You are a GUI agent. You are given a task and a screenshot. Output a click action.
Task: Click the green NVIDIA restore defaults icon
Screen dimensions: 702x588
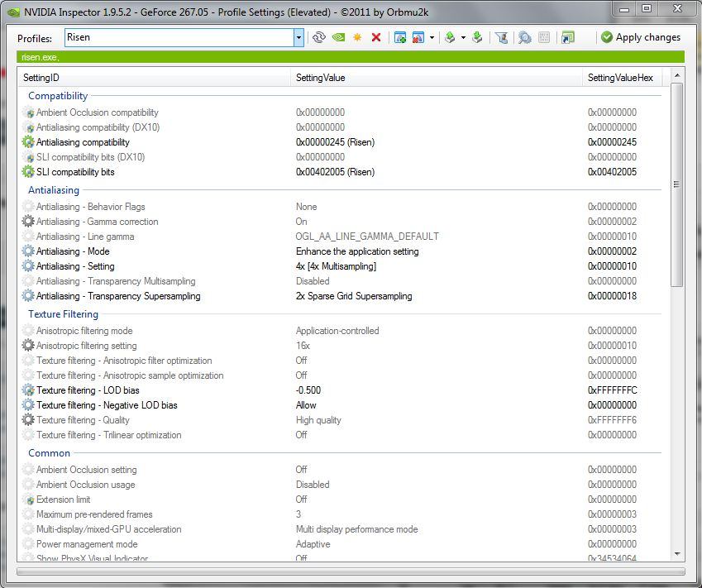coord(338,37)
